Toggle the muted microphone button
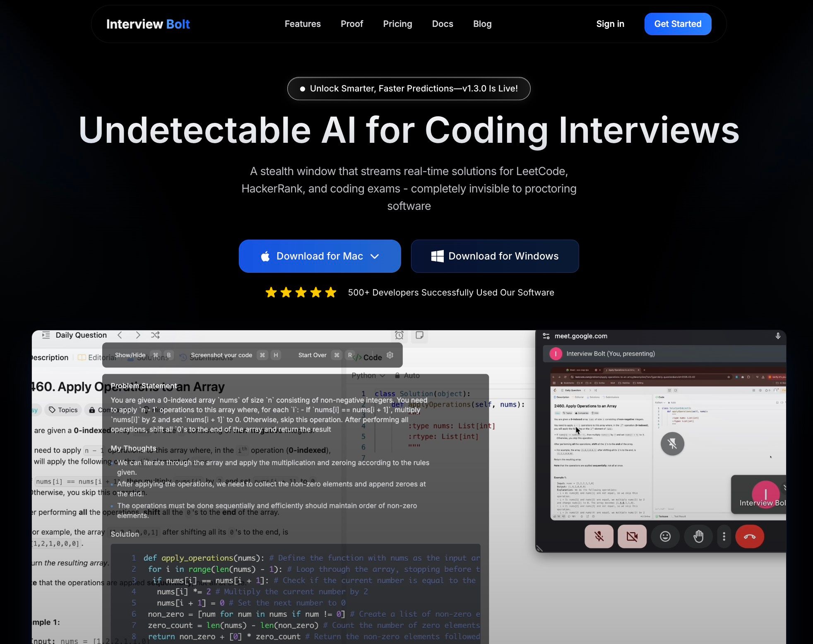 [599, 536]
